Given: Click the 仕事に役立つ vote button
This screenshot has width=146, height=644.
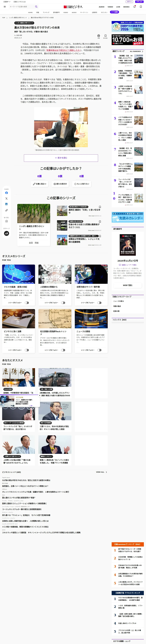Looking at the screenshot, I should (40, 184).
